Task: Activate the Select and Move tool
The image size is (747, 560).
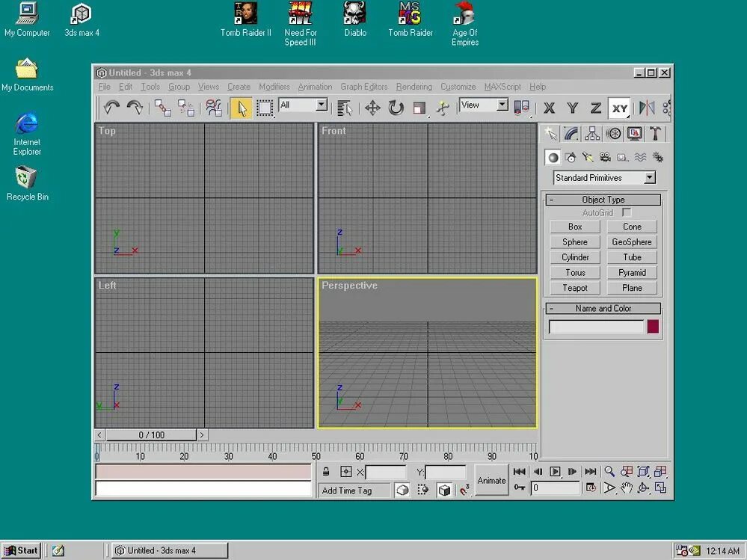Action: (x=372, y=108)
